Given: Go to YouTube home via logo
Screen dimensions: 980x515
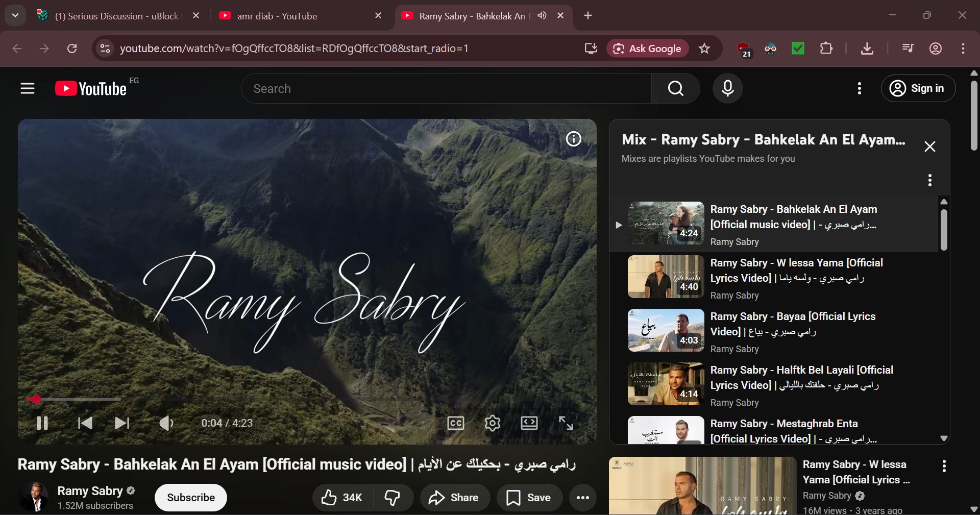Looking at the screenshot, I should click(91, 89).
